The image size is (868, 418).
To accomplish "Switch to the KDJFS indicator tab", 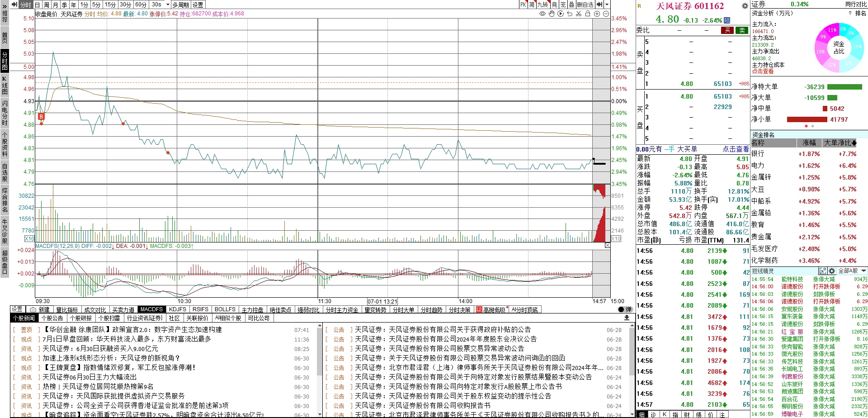I will (178, 309).
